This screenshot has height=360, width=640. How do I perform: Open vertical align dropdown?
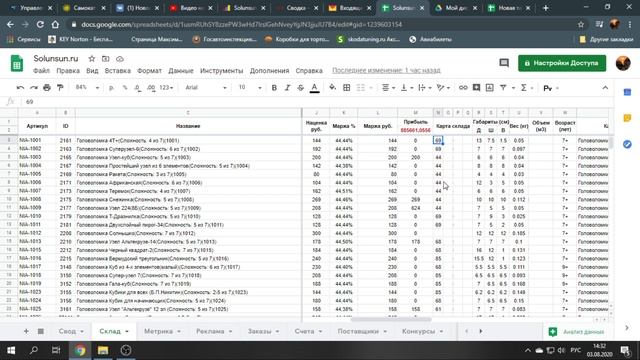coord(407,88)
